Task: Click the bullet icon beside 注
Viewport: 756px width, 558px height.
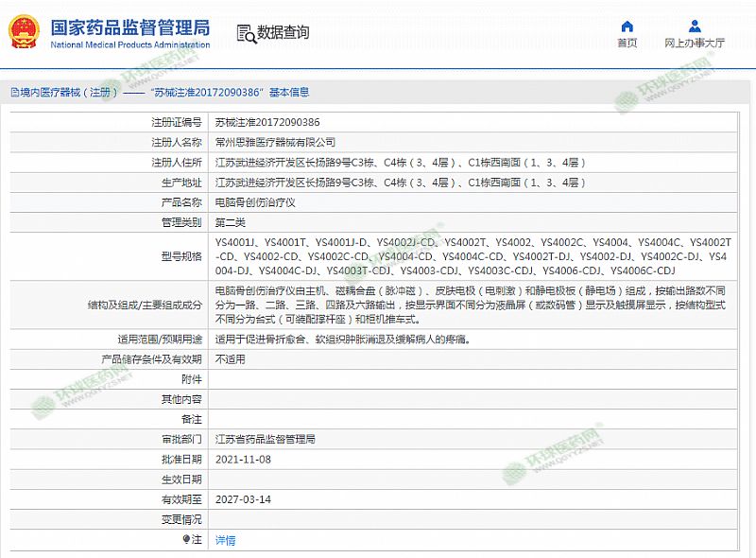Action: [186, 539]
